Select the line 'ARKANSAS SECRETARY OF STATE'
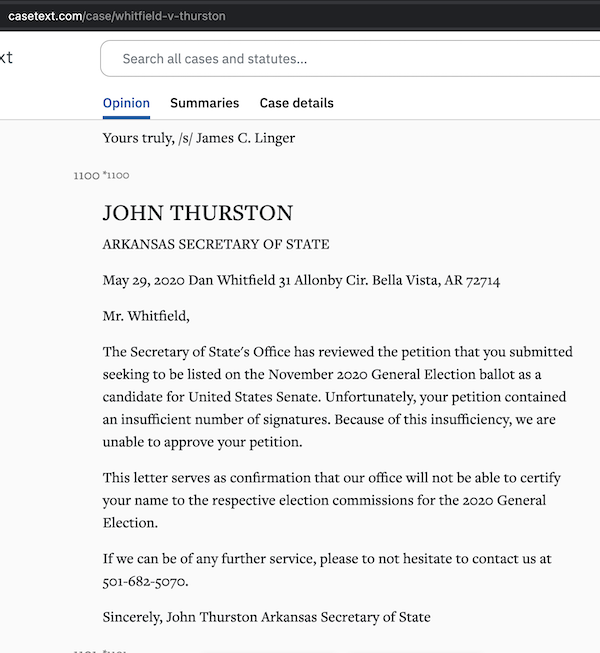This screenshot has width=600, height=653. 216,244
